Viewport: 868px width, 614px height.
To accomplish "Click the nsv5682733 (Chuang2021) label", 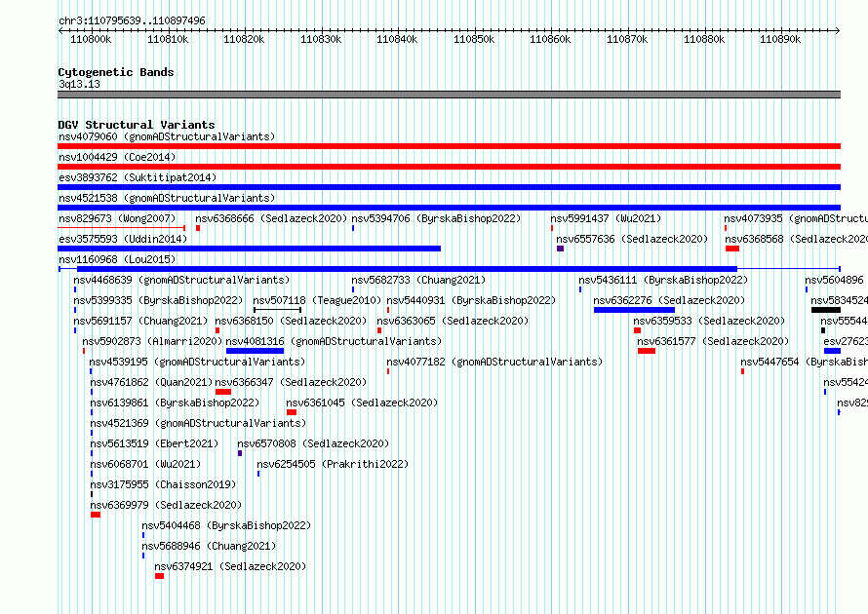I will tap(418, 280).
